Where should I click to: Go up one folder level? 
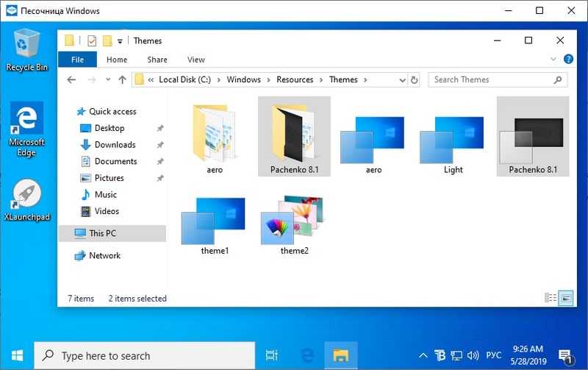[122, 79]
